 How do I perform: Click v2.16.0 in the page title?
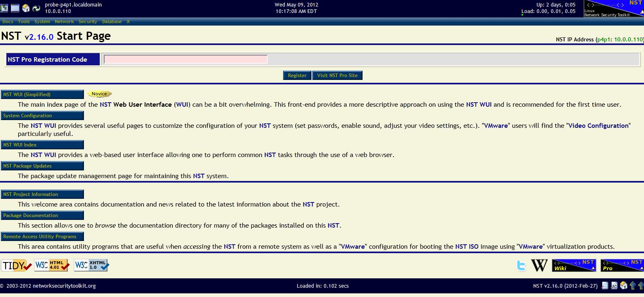click(39, 37)
